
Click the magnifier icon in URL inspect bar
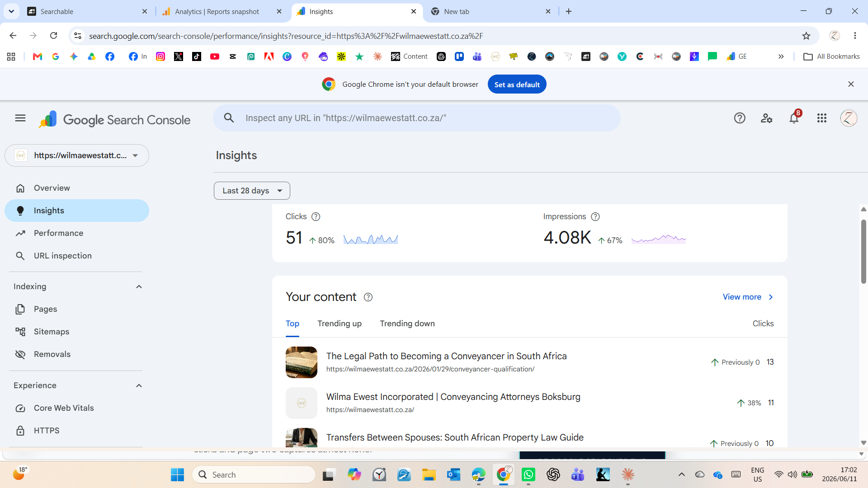(x=229, y=118)
